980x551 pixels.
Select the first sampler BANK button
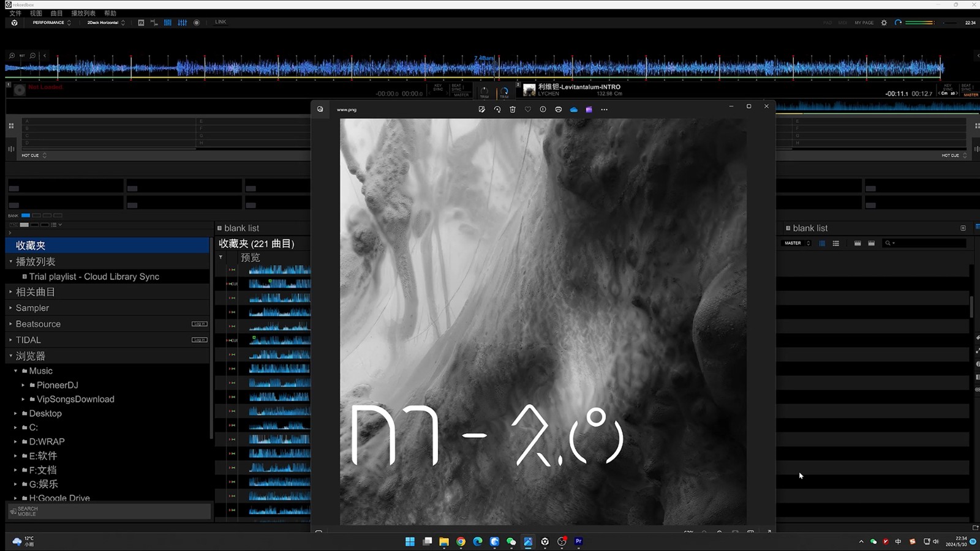(26, 216)
